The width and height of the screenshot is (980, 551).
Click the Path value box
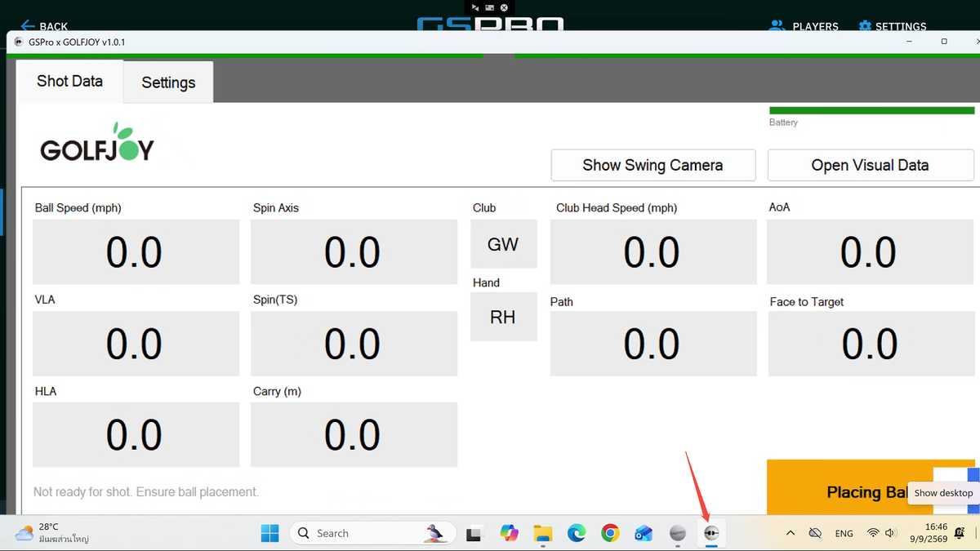coord(653,344)
